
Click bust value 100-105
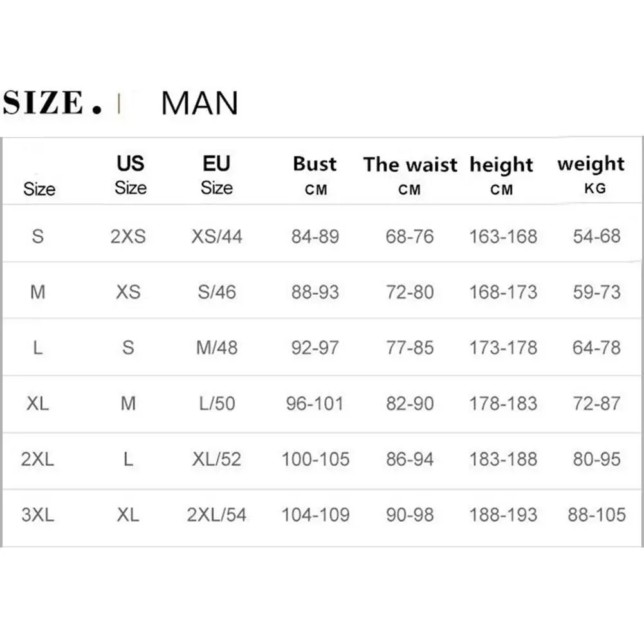[x=315, y=459]
